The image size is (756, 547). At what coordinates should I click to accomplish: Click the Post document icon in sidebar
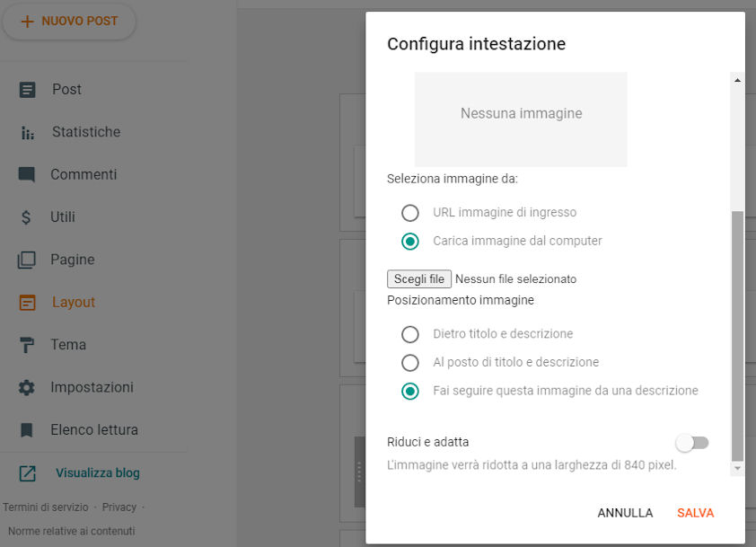point(27,90)
